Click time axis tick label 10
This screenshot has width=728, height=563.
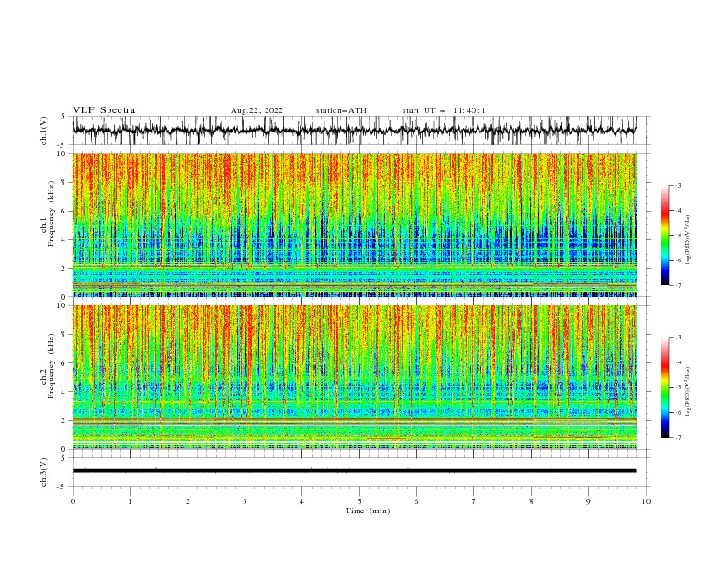click(x=646, y=501)
